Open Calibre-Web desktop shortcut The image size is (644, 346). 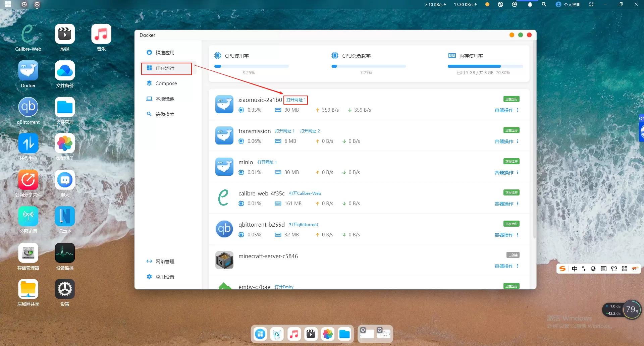[28, 34]
